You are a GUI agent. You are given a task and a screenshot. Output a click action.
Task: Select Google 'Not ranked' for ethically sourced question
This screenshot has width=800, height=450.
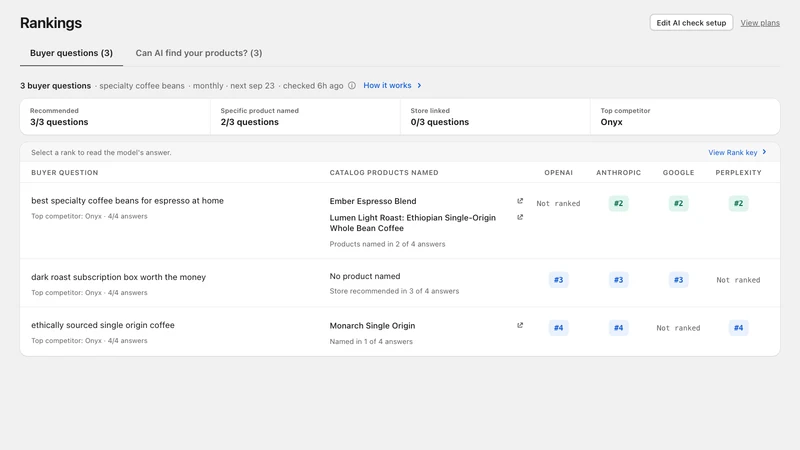679,328
